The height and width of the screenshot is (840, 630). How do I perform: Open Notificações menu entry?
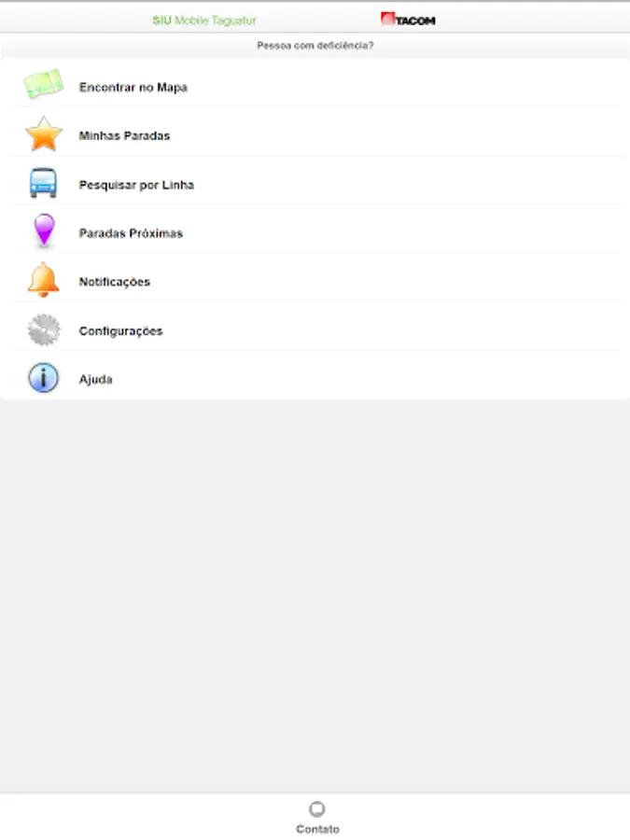pyautogui.click(x=315, y=281)
